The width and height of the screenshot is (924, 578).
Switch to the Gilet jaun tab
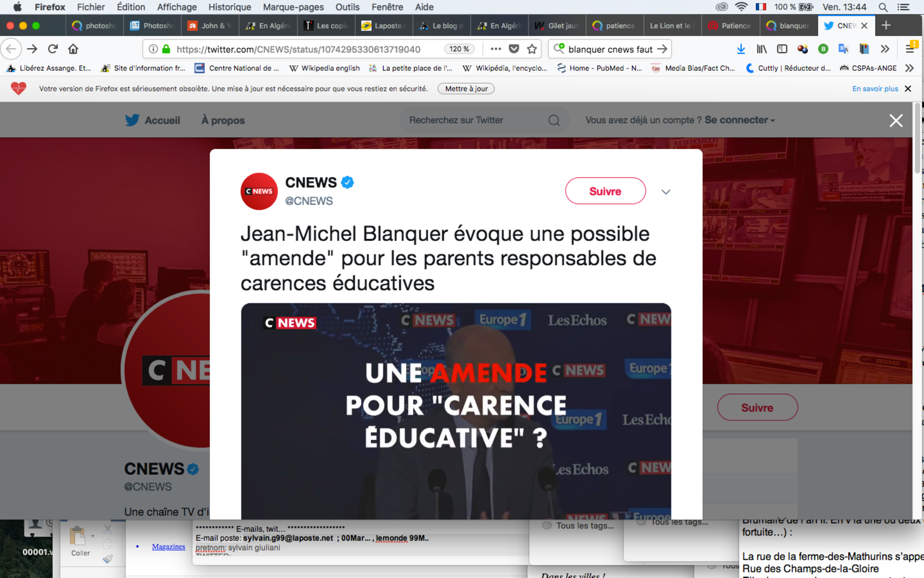tap(557, 26)
